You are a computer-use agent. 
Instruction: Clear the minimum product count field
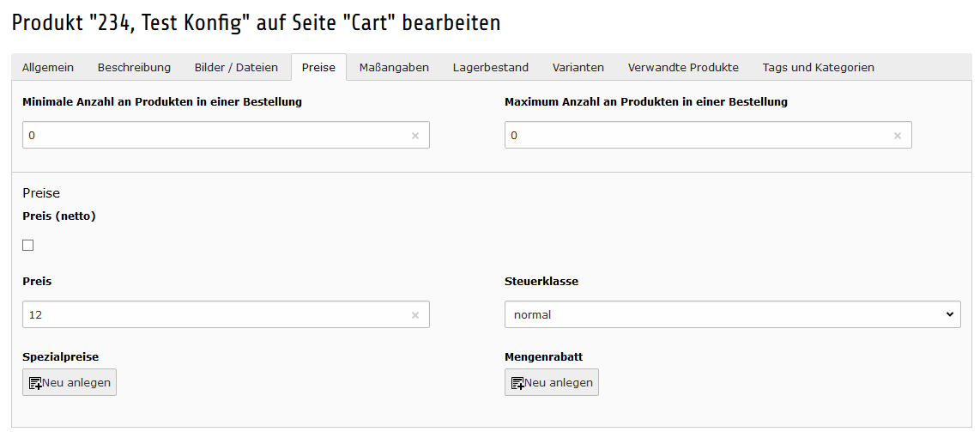click(415, 136)
